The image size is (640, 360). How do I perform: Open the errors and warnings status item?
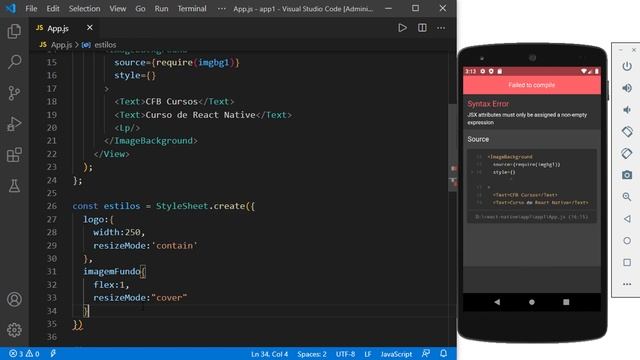click(24, 354)
